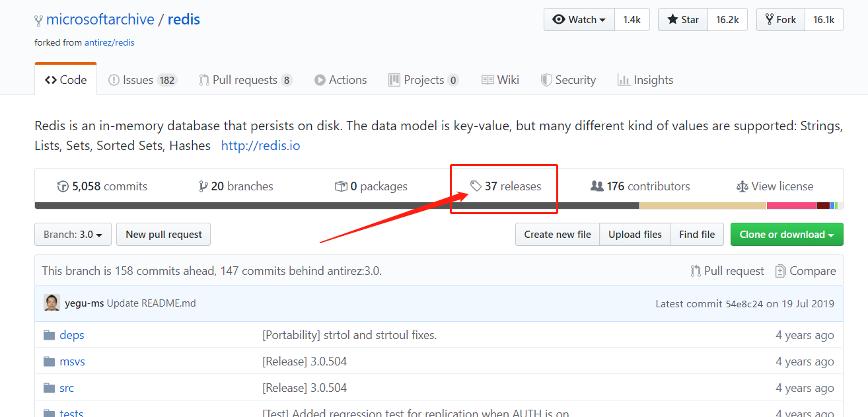Open the Security tab
The height and width of the screenshot is (417, 868).
coord(568,80)
